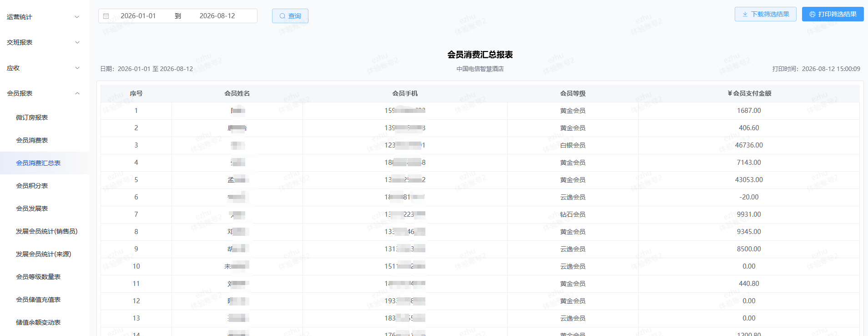Screen dimensions: 868x336
Task: Click amount cell 440.80
Action: tap(749, 284)
